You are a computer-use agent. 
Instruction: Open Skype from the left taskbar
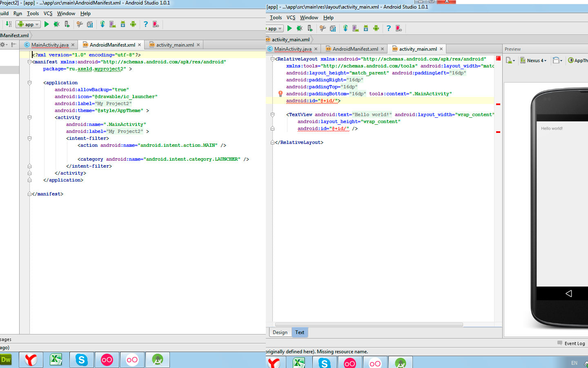point(82,360)
